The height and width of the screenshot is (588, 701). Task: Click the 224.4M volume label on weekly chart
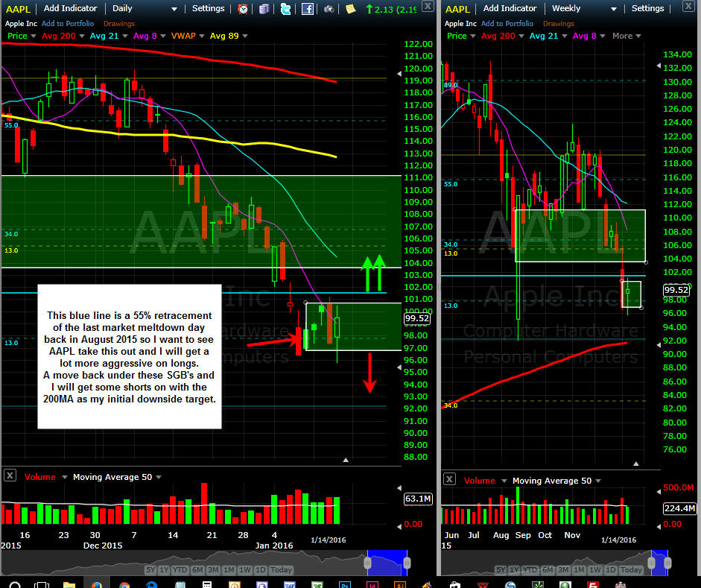pyautogui.click(x=679, y=508)
